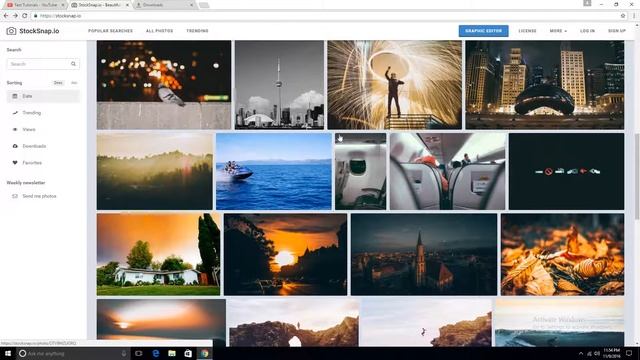Open the jet ski on blue water photo
This screenshot has width=640, height=360.
[274, 171]
